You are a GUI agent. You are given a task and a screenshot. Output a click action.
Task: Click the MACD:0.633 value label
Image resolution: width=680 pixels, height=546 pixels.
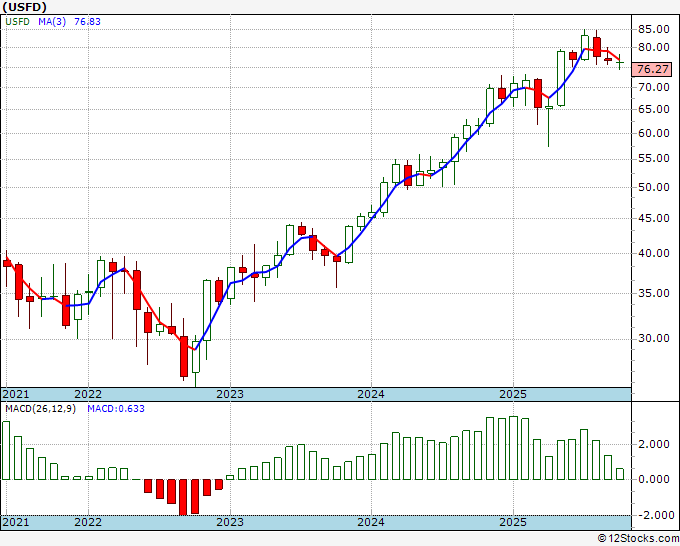[x=116, y=409]
